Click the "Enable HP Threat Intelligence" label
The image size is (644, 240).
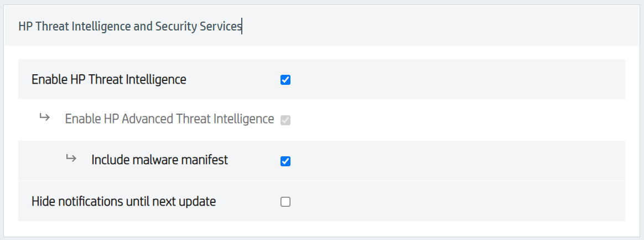tap(108, 79)
